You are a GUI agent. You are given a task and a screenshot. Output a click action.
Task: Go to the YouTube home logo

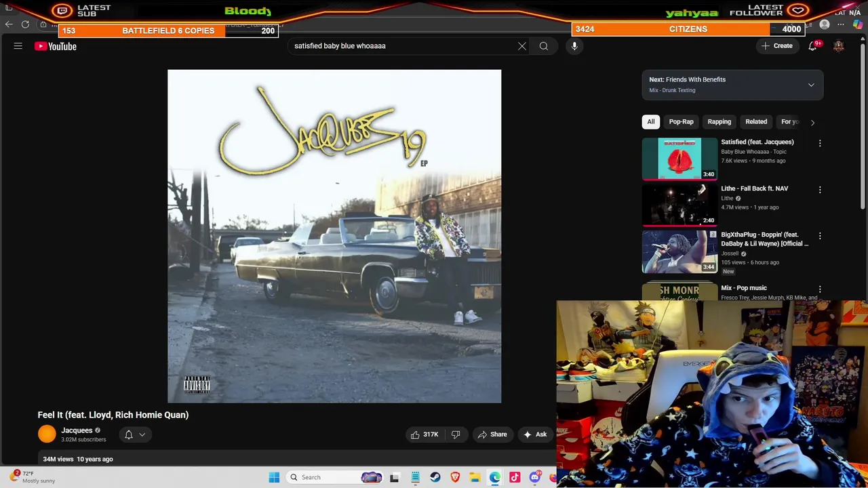point(56,46)
